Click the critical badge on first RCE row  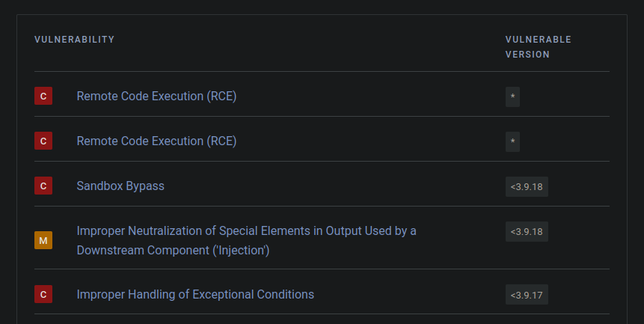pos(43,96)
